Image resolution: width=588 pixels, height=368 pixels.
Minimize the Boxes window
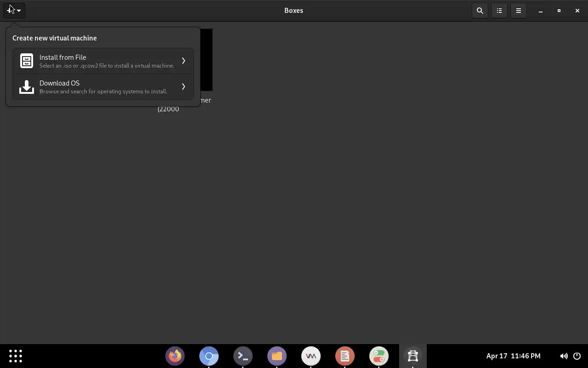(541, 11)
